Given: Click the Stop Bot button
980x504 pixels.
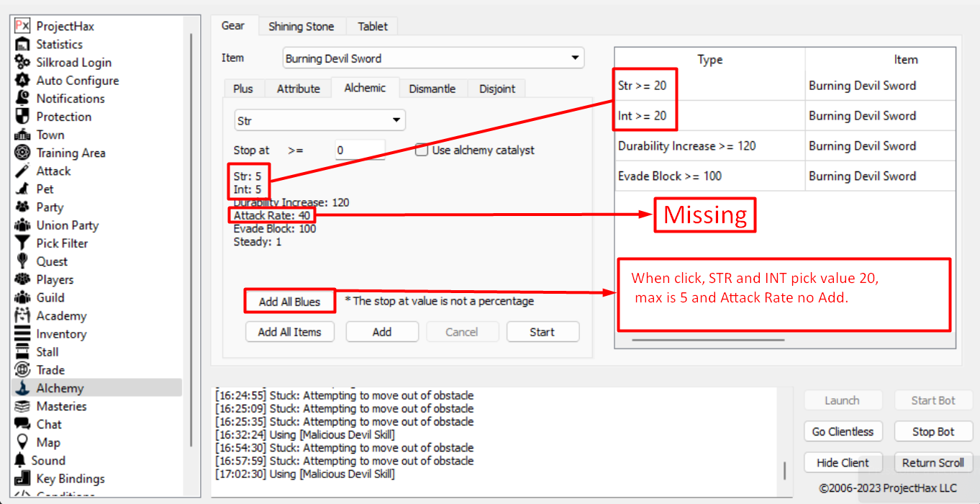Looking at the screenshot, I should pyautogui.click(x=933, y=431).
